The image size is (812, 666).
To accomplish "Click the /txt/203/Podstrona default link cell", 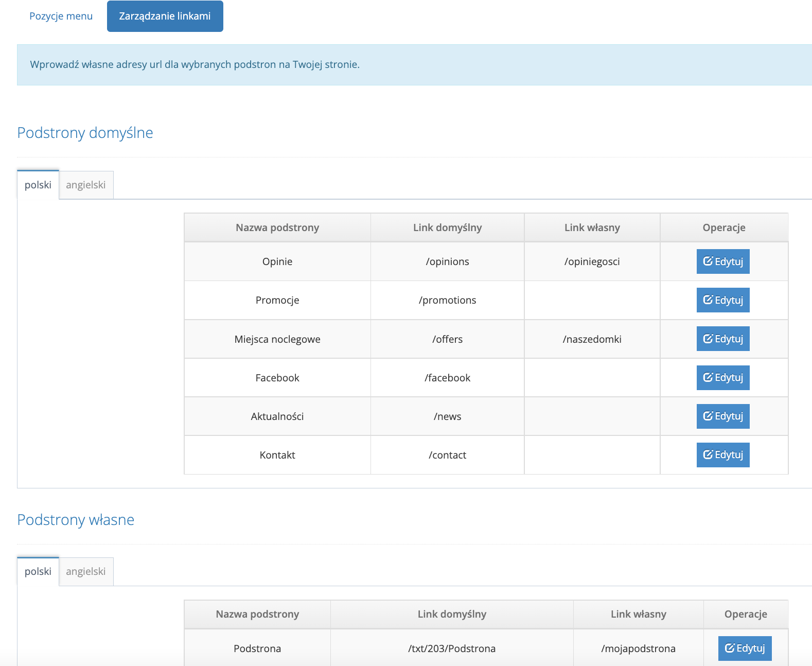I will point(451,649).
